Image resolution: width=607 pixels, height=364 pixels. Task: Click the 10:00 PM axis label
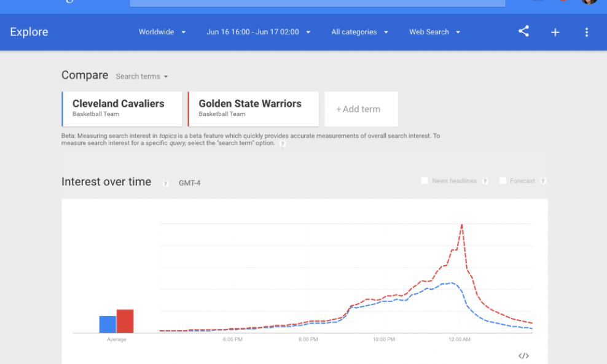(384, 339)
